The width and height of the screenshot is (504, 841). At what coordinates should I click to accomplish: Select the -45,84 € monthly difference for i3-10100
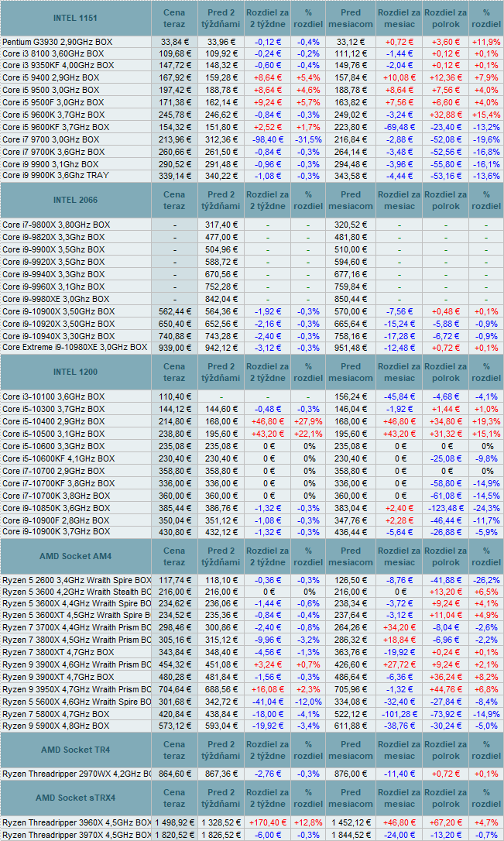click(399, 397)
